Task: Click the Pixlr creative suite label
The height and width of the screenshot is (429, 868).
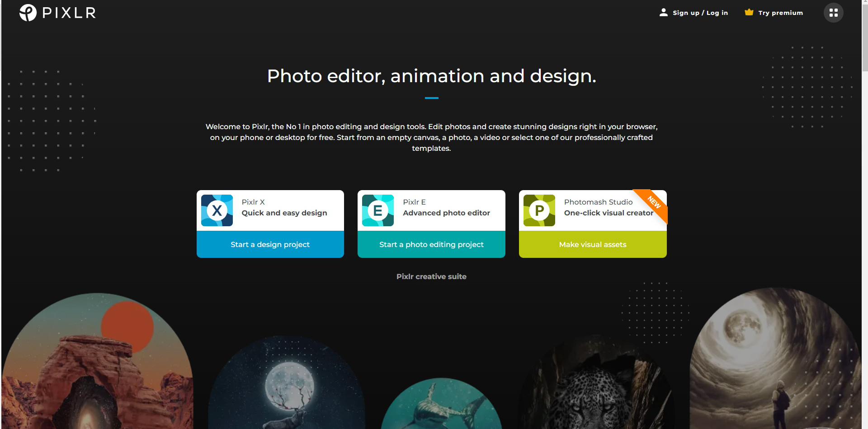Action: coord(431,276)
